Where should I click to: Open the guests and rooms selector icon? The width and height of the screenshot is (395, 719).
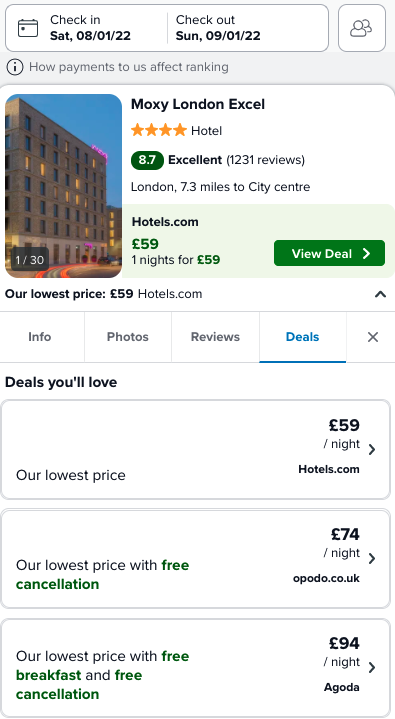click(362, 28)
